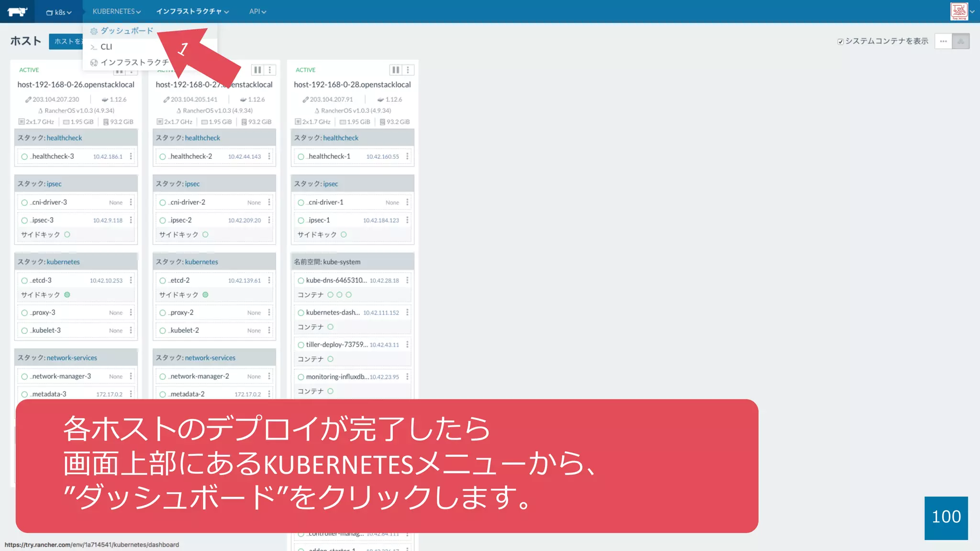Click IP address 10.42.186.1

pyautogui.click(x=108, y=156)
